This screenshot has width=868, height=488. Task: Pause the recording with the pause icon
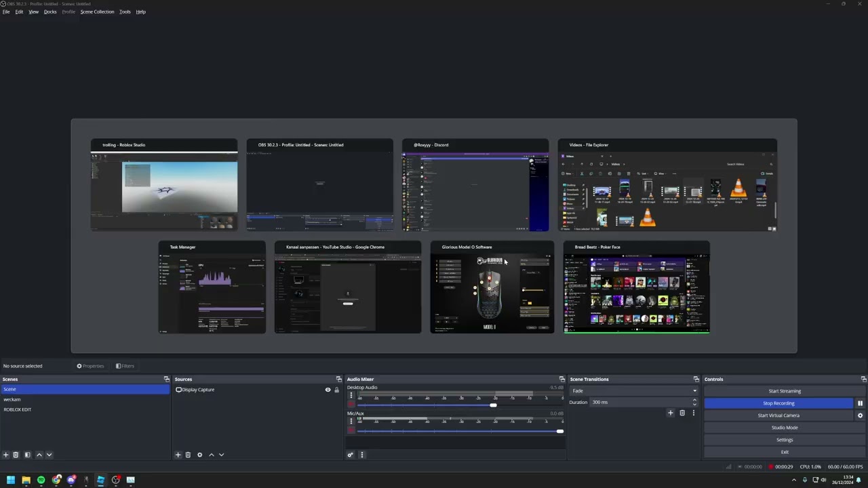(x=860, y=403)
